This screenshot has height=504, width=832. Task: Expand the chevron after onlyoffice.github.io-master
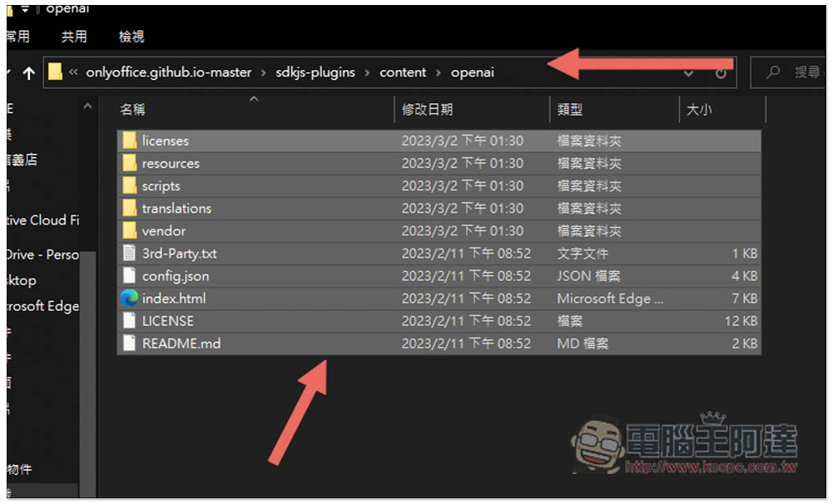(x=263, y=72)
